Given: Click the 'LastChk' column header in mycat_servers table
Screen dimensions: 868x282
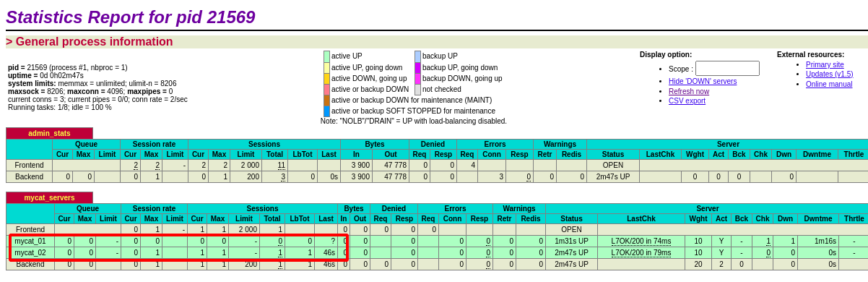Looking at the screenshot, I should click(641, 218).
